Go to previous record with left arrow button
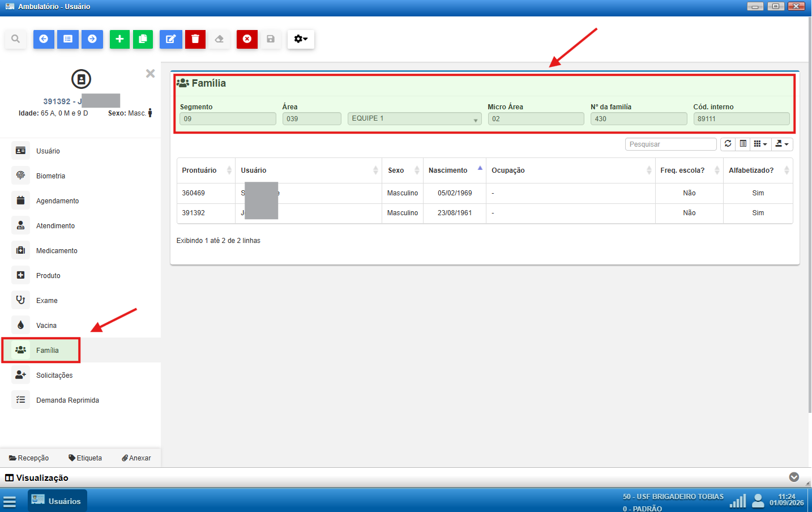 click(x=44, y=39)
